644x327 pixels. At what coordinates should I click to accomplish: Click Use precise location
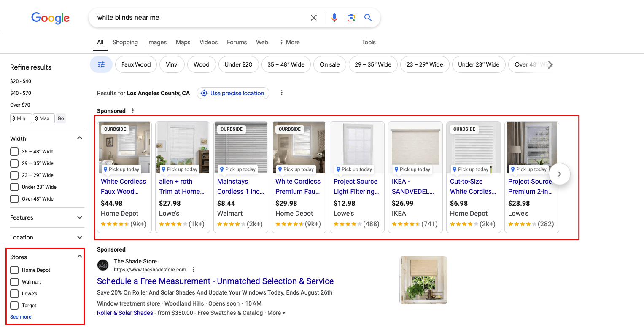(x=233, y=93)
